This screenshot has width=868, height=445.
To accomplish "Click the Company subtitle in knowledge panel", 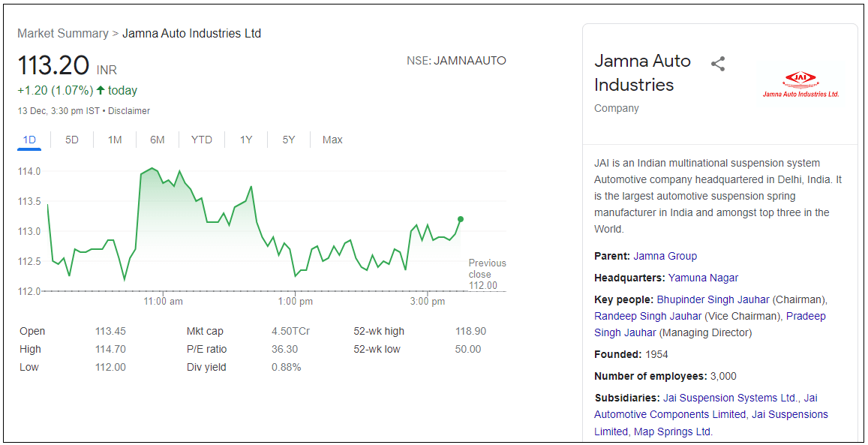I will (x=616, y=109).
